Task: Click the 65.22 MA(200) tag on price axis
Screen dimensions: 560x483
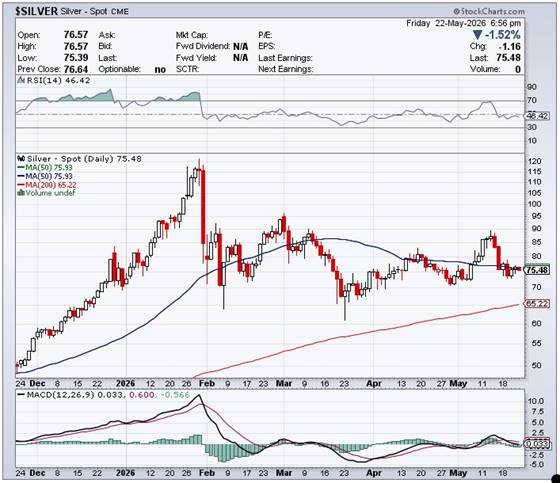Action: pyautogui.click(x=537, y=304)
